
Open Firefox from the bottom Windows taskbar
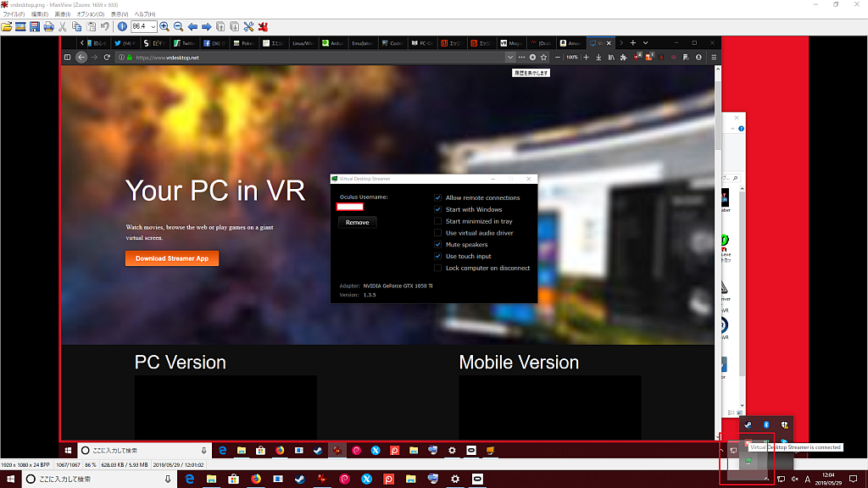(x=256, y=480)
